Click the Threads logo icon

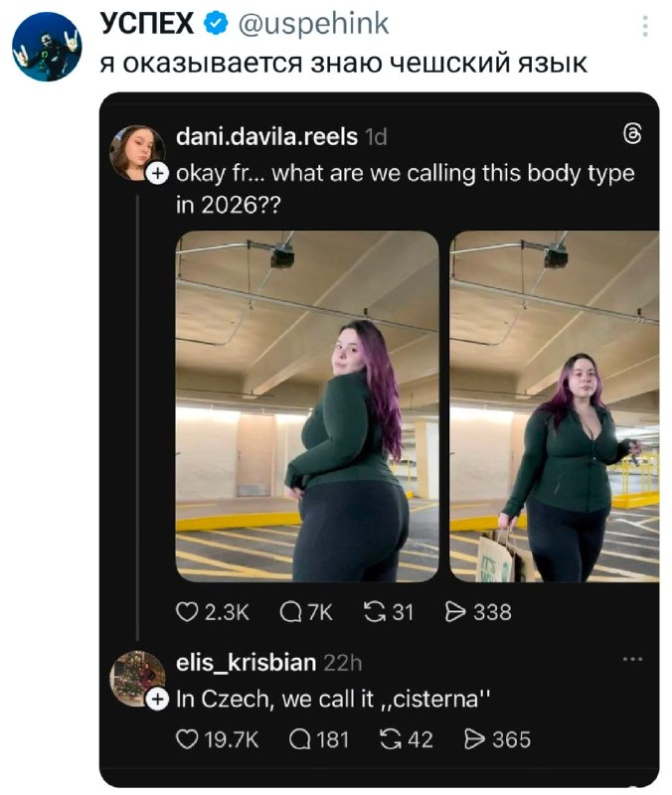[x=633, y=136]
